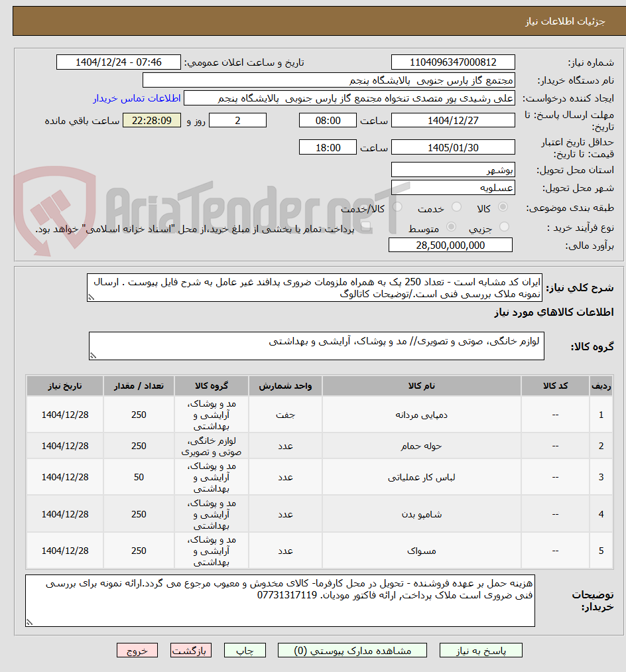Click the remaining days field showing 2
Viewport: 626px width, 672px height.
pos(237,121)
